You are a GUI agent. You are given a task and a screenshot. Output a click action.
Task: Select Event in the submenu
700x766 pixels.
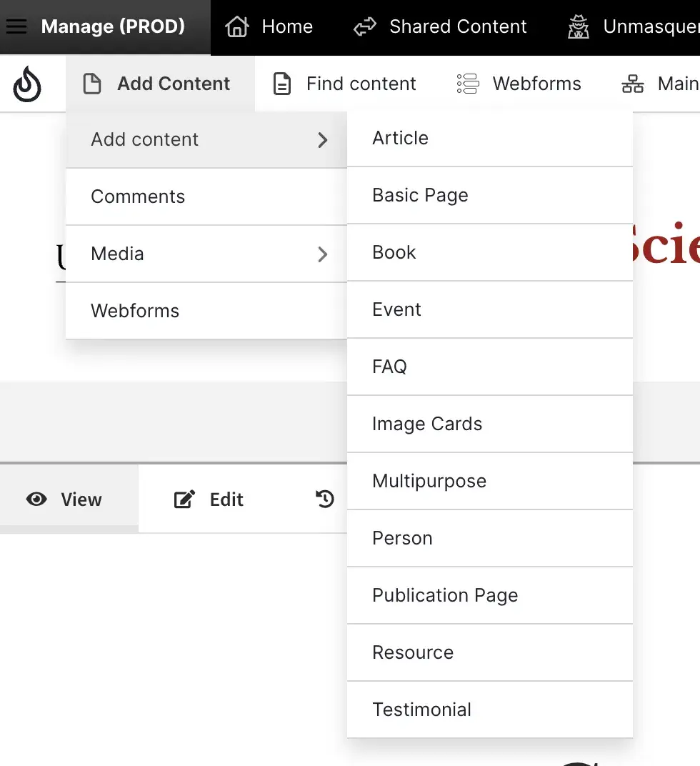(x=396, y=309)
